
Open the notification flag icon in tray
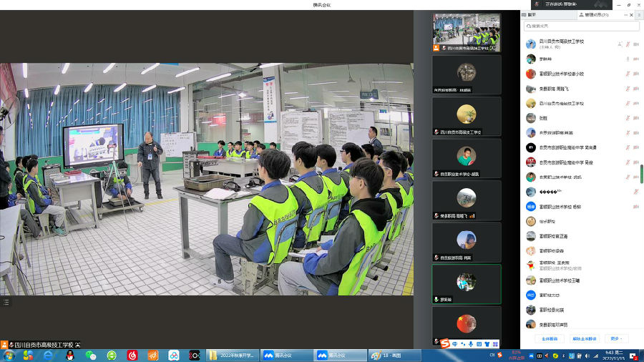(634, 356)
